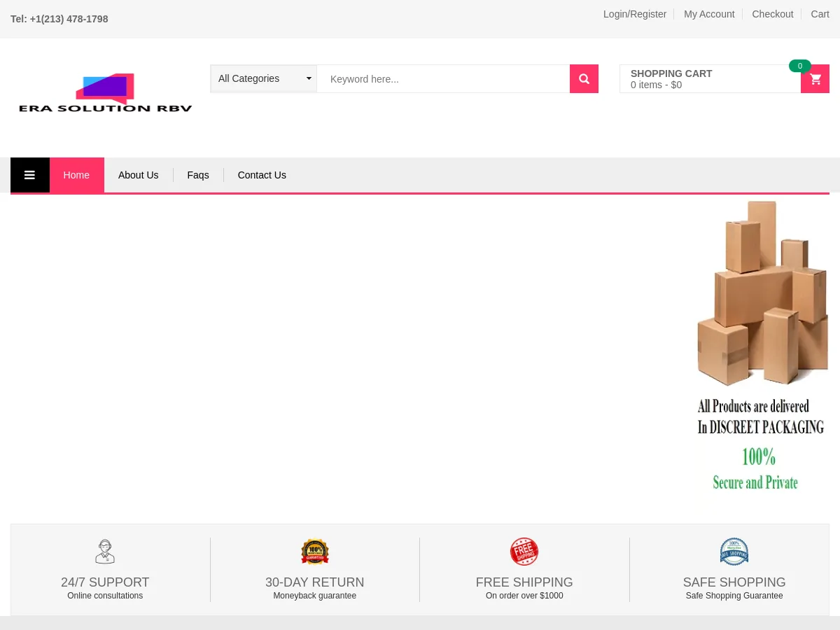840x630 pixels.
Task: Click the hamburger menu icon
Action: tap(29, 174)
